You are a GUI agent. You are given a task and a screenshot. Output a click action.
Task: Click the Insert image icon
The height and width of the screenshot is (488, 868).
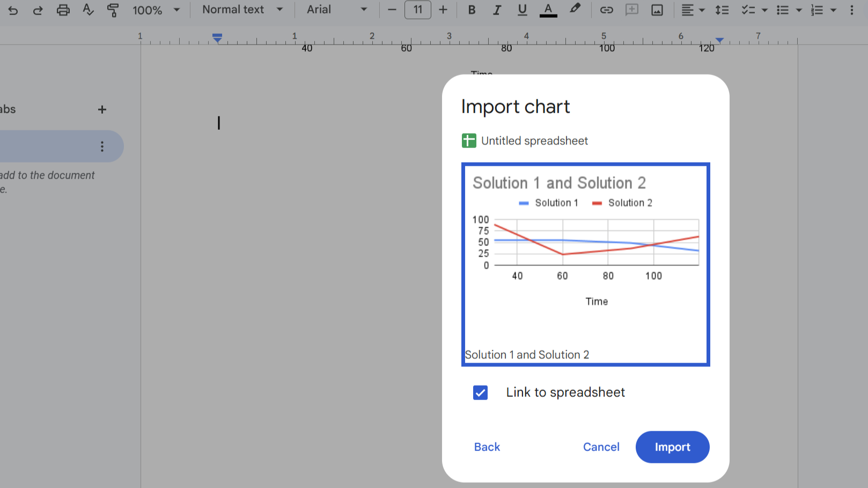click(x=657, y=10)
